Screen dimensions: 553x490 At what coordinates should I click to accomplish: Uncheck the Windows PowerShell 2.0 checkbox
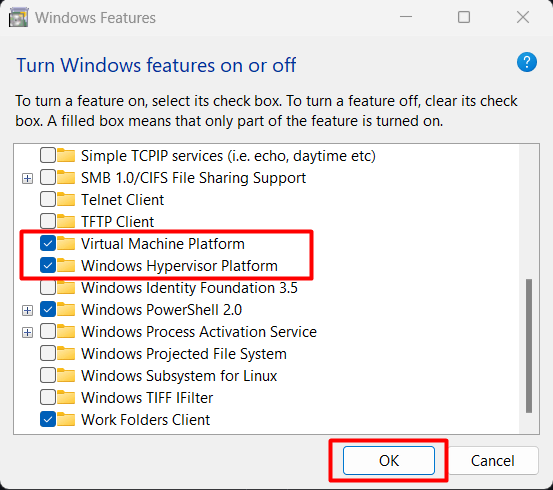click(48, 309)
